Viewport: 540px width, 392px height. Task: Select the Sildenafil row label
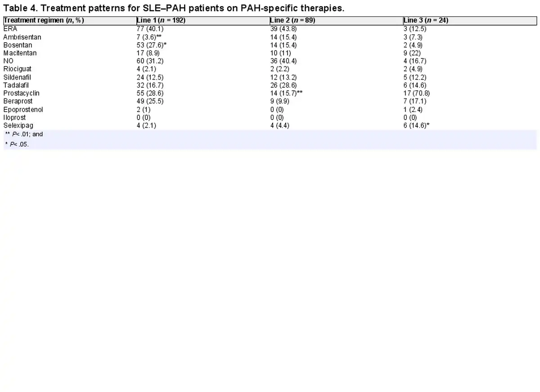pos(17,77)
